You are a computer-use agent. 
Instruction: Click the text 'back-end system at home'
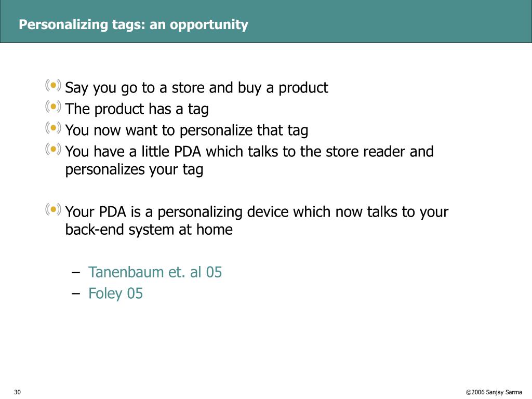[149, 230]
